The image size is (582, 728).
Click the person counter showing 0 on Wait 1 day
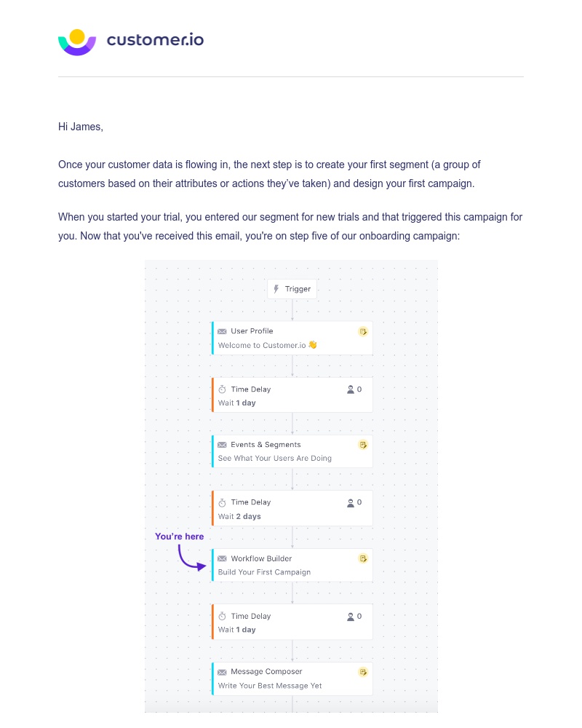click(354, 389)
